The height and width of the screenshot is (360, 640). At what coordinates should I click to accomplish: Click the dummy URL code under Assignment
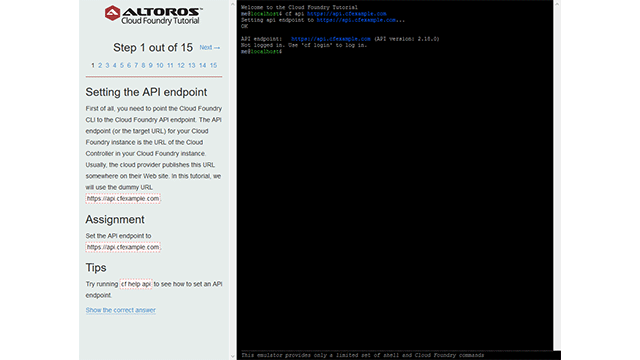123,247
